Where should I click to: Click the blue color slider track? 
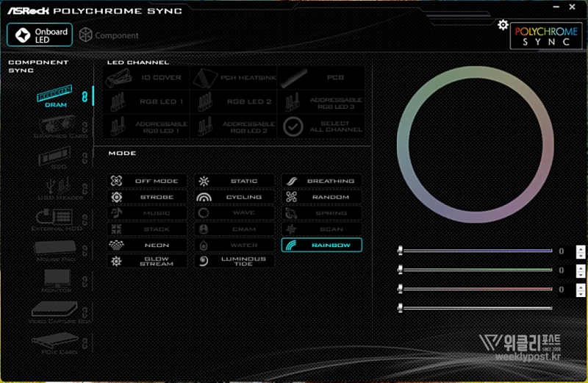(x=476, y=251)
